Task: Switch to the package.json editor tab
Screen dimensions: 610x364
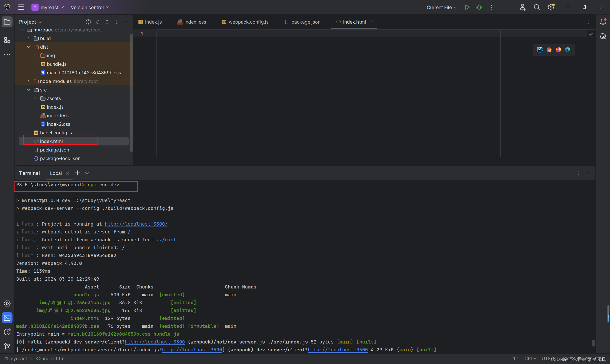Action: (302, 22)
